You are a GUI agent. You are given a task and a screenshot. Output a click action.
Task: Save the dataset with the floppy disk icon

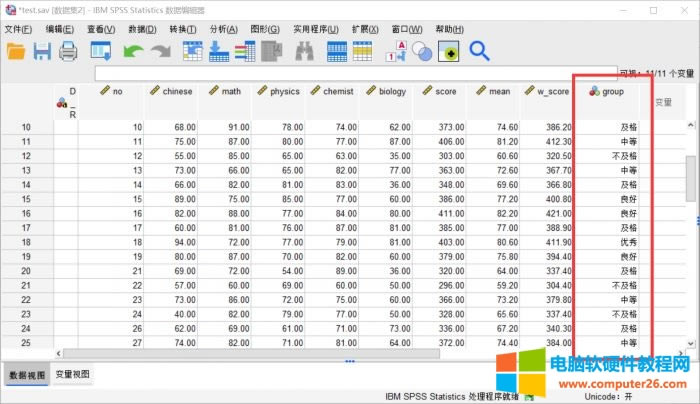click(x=42, y=51)
